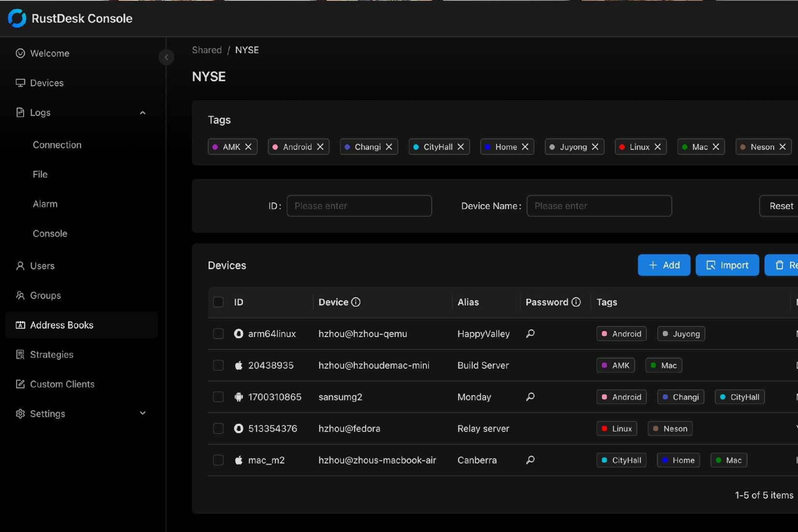Remove the Neson tag filter
The width and height of the screenshot is (798, 532).
(783, 147)
